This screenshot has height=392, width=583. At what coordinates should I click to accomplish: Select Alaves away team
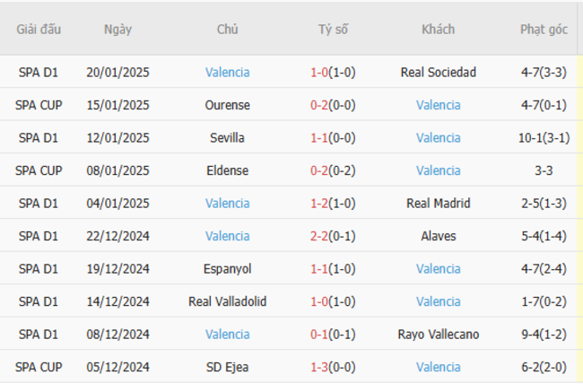438,236
